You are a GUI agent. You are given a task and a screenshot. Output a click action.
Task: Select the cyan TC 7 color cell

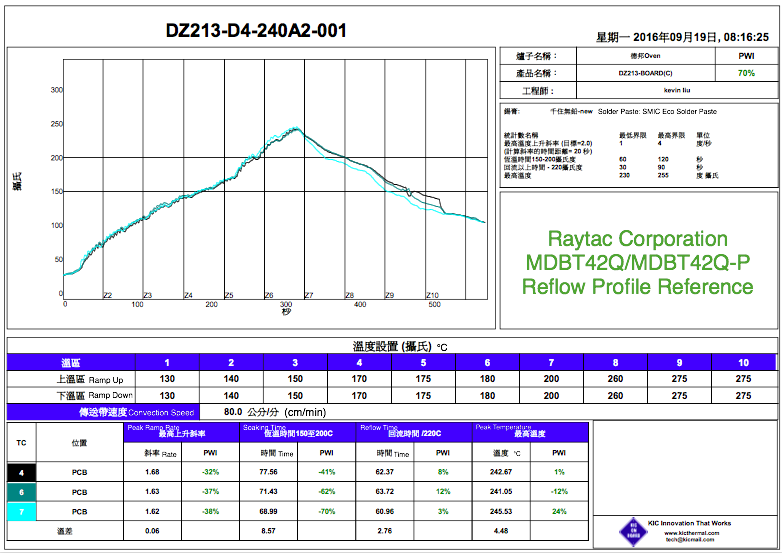pyautogui.click(x=21, y=512)
